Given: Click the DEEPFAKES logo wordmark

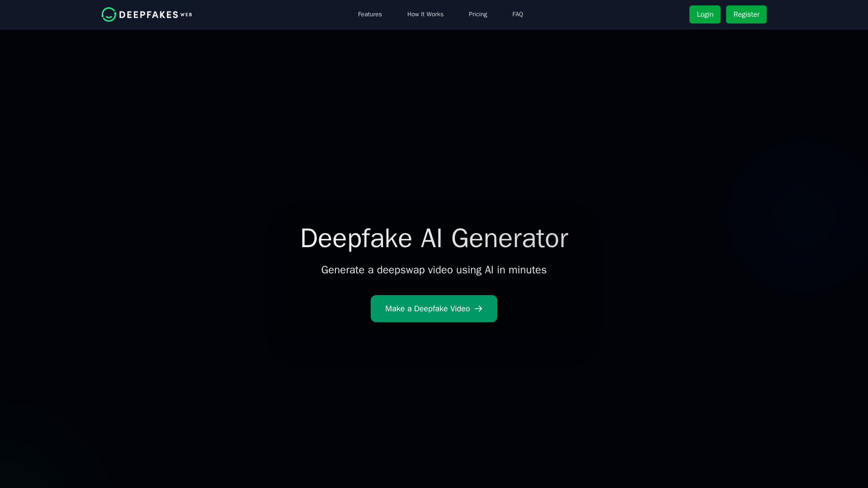Looking at the screenshot, I should pyautogui.click(x=149, y=14).
